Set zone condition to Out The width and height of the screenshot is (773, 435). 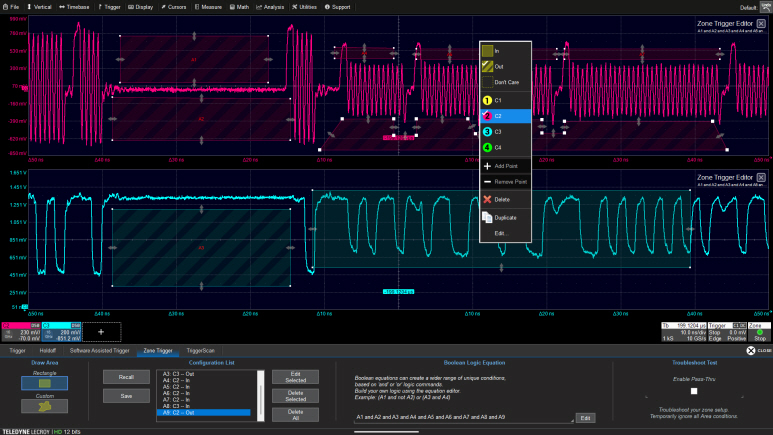coord(505,67)
